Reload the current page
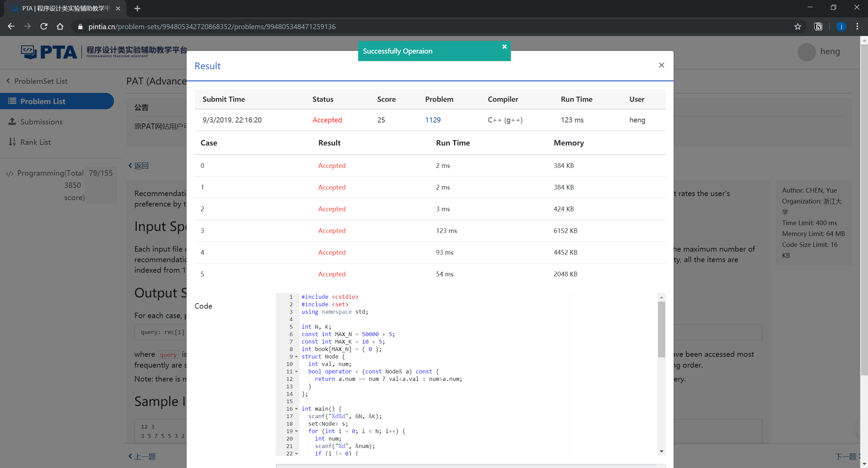Screen dimensions: 868x468 click(44, 26)
